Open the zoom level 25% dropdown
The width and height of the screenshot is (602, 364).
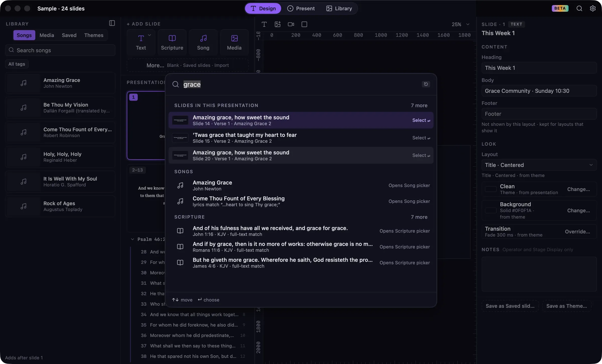(x=461, y=24)
